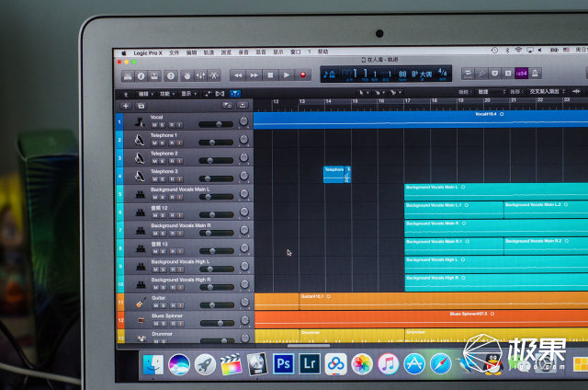Screen dimensions: 588x390
Task: Open the pointer tool dropdown
Action: pos(364,92)
